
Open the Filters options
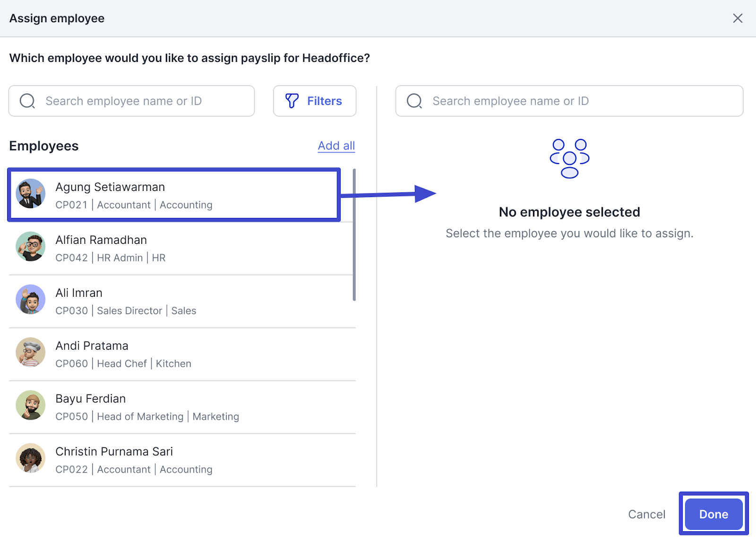tap(315, 101)
